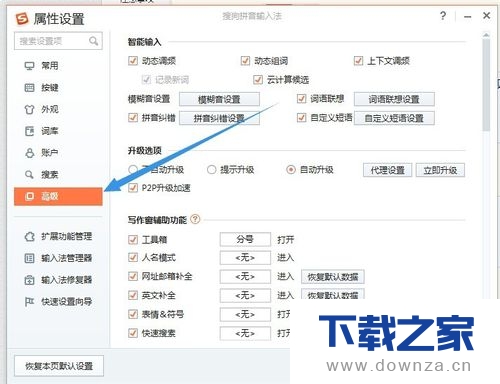Viewport: 500px width, 384px height.
Task: Click the 代理设置 button
Action: click(x=387, y=170)
